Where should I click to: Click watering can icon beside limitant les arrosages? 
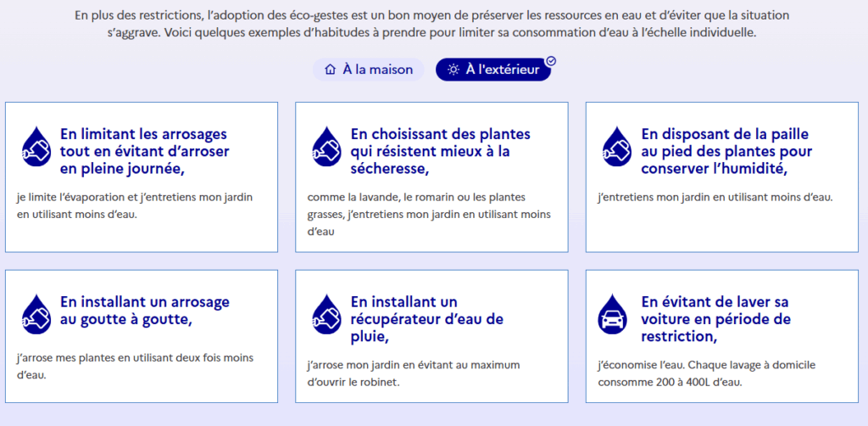36,147
